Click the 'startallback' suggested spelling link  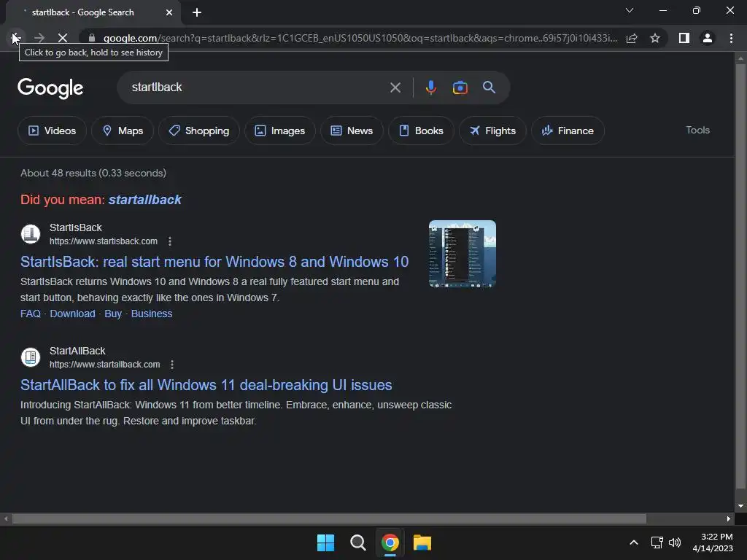pos(145,200)
